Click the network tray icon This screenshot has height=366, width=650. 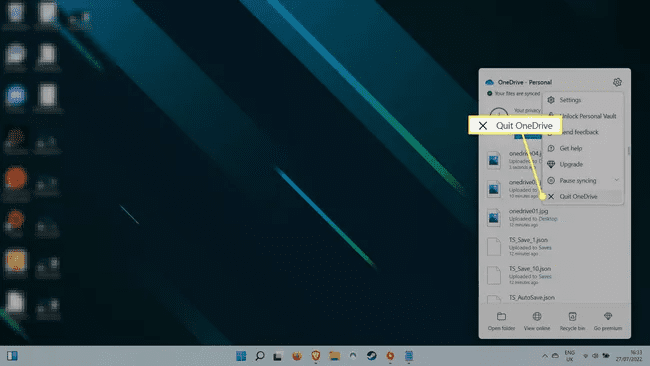(585, 356)
